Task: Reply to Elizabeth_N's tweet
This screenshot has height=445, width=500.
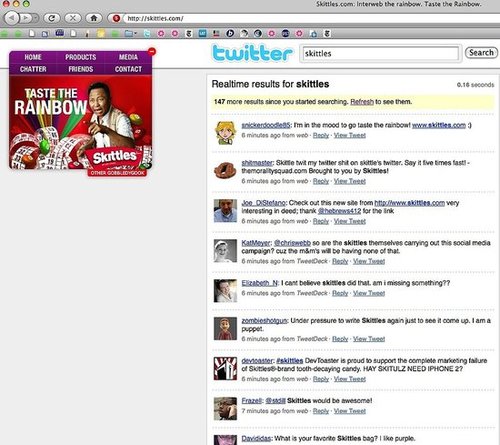Action: (x=340, y=293)
